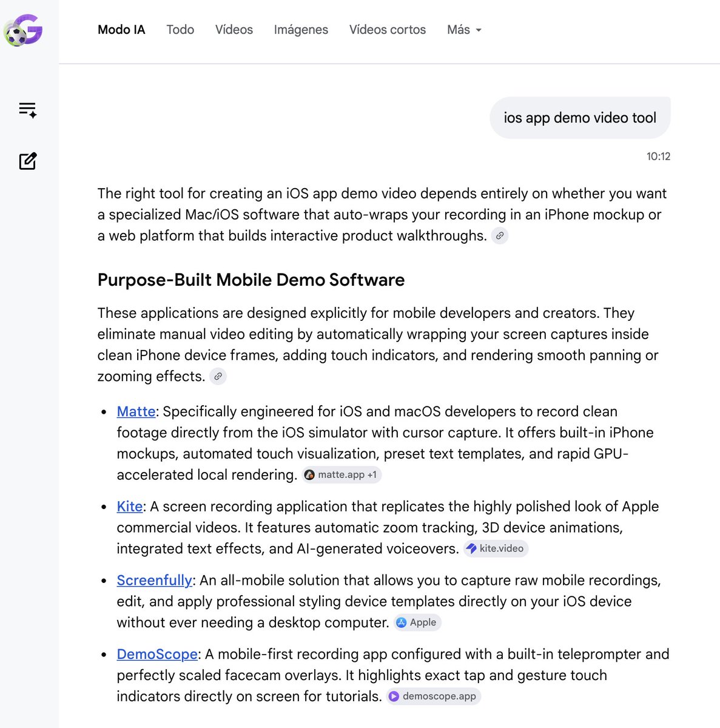Follow the Screenfully link
This screenshot has width=720, height=728.
(155, 581)
